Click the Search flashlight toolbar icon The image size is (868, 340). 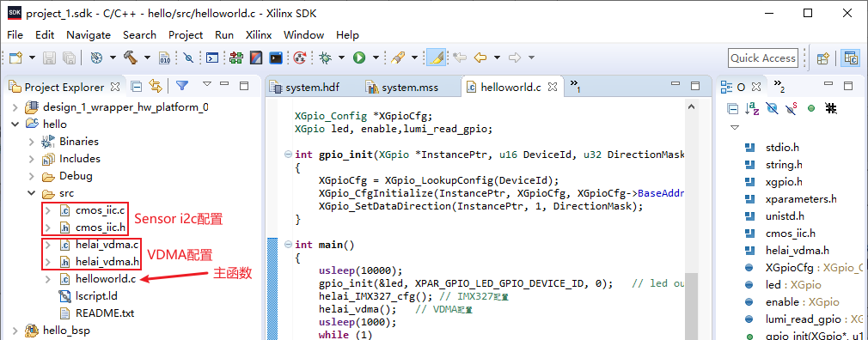point(397,58)
